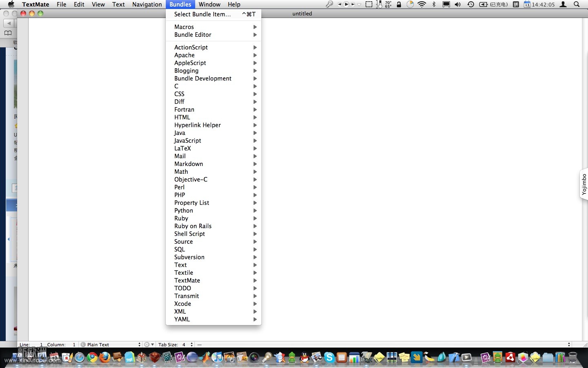Open the Window menu

[x=209, y=4]
